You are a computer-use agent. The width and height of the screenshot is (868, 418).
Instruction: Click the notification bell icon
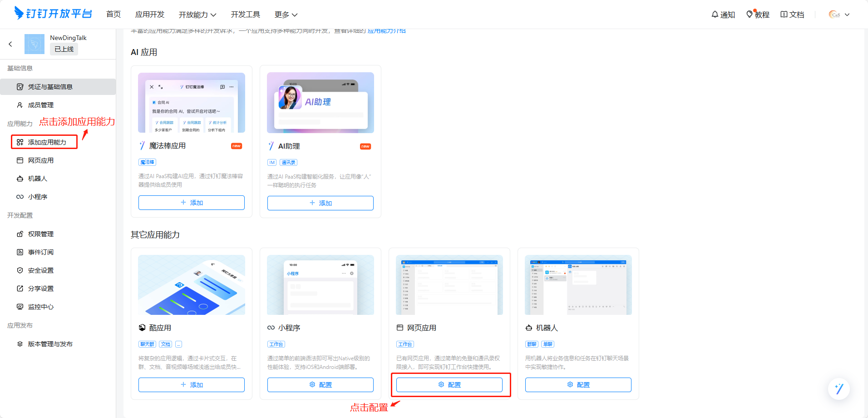pyautogui.click(x=715, y=15)
